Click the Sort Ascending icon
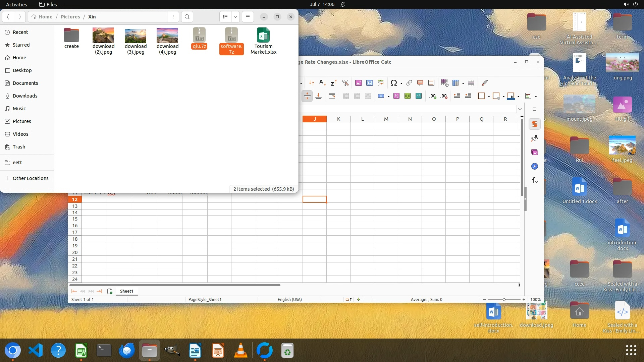644x362 pixels. [322, 83]
